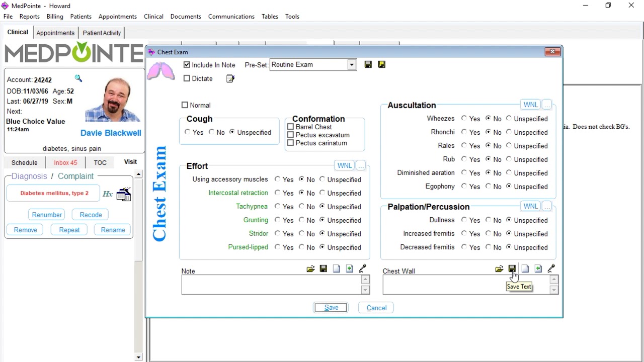Image resolution: width=644 pixels, height=362 pixels.
Task: Click Auscultation WNL button
Action: pyautogui.click(x=531, y=105)
